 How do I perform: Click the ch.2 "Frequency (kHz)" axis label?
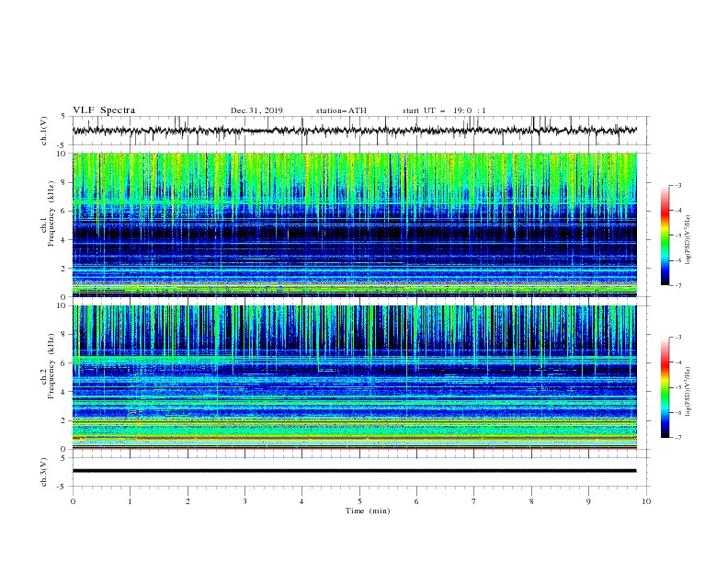click(x=51, y=367)
